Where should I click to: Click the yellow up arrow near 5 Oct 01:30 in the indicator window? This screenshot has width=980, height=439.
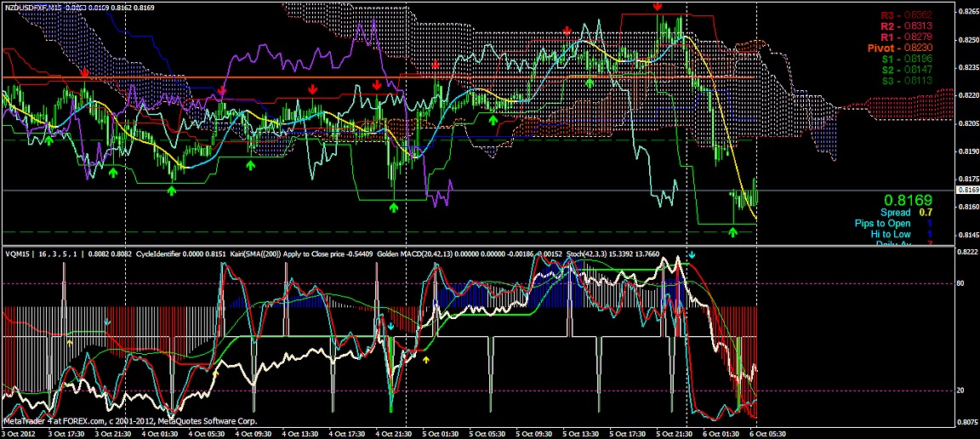tap(427, 360)
